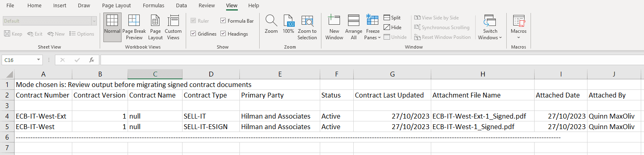Image resolution: width=644 pixels, height=155 pixels.
Task: Open the Draw tab
Action: tap(84, 5)
